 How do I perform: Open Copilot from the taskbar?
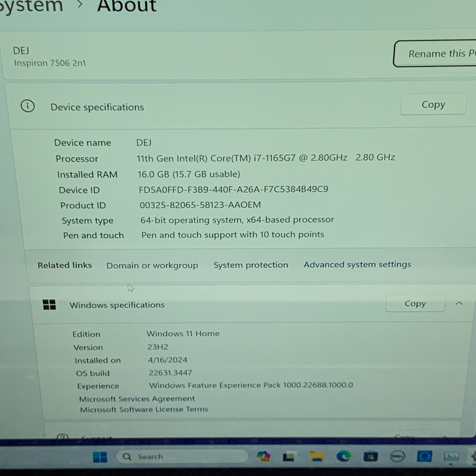(263, 456)
